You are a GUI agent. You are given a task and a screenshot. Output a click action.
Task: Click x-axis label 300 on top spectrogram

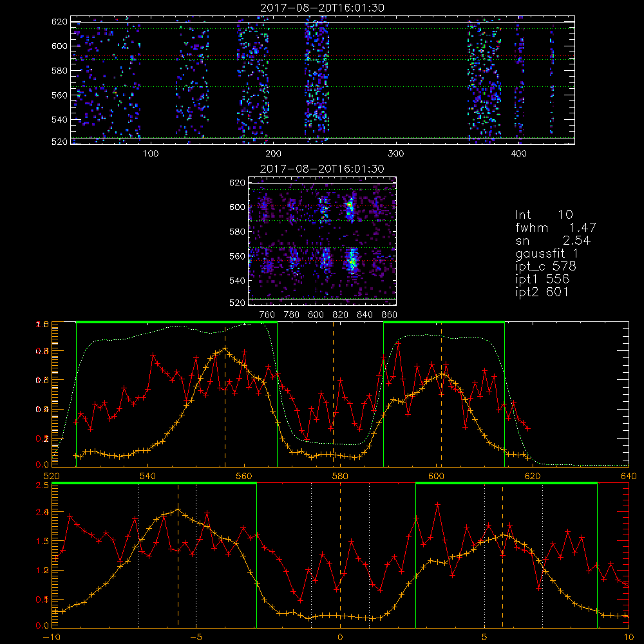coord(396,154)
